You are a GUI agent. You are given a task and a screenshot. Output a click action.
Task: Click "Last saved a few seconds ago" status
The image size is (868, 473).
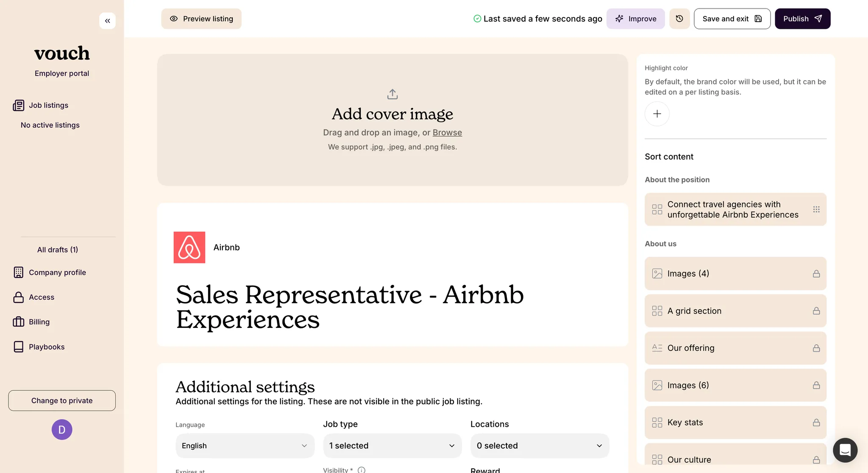coord(538,19)
